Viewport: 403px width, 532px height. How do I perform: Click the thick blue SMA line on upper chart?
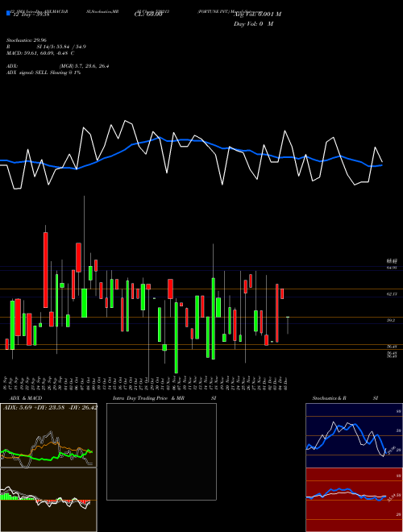[x=190, y=139]
